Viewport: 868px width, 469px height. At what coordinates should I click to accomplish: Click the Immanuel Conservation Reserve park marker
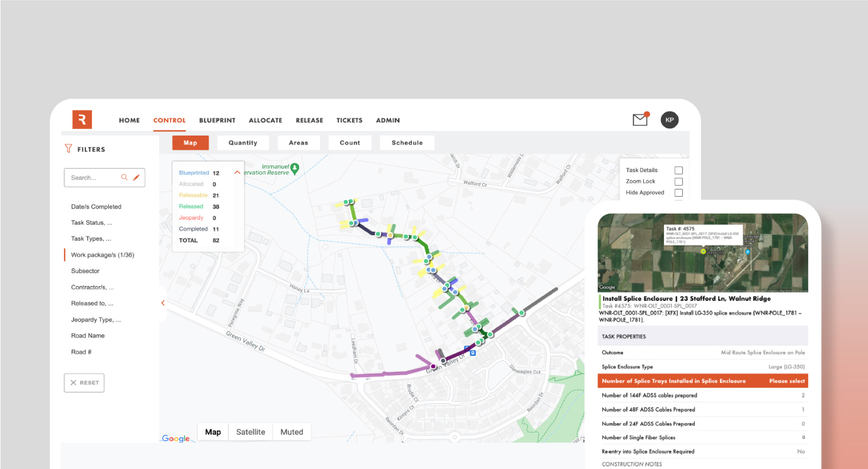295,167
